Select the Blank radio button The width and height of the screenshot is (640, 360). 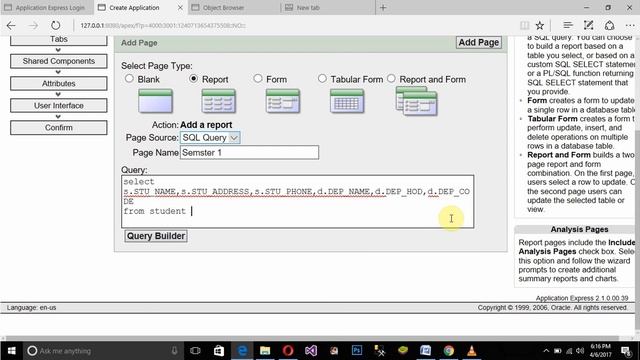[x=129, y=78]
